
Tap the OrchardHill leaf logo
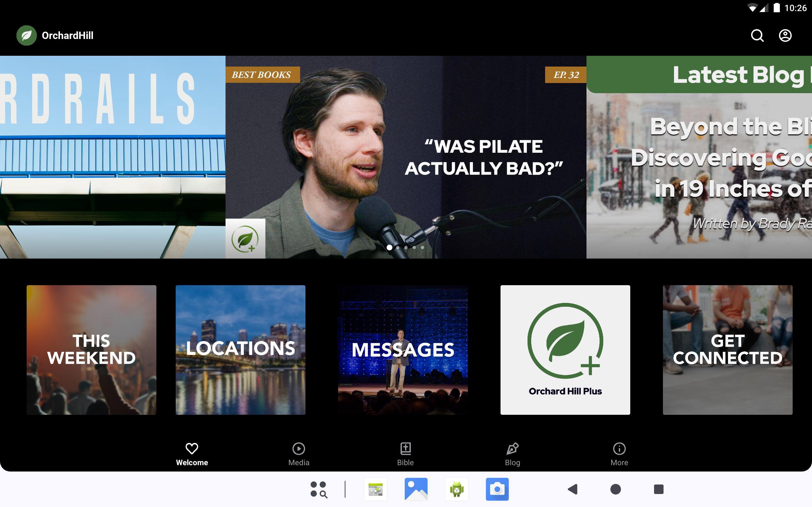coord(27,35)
